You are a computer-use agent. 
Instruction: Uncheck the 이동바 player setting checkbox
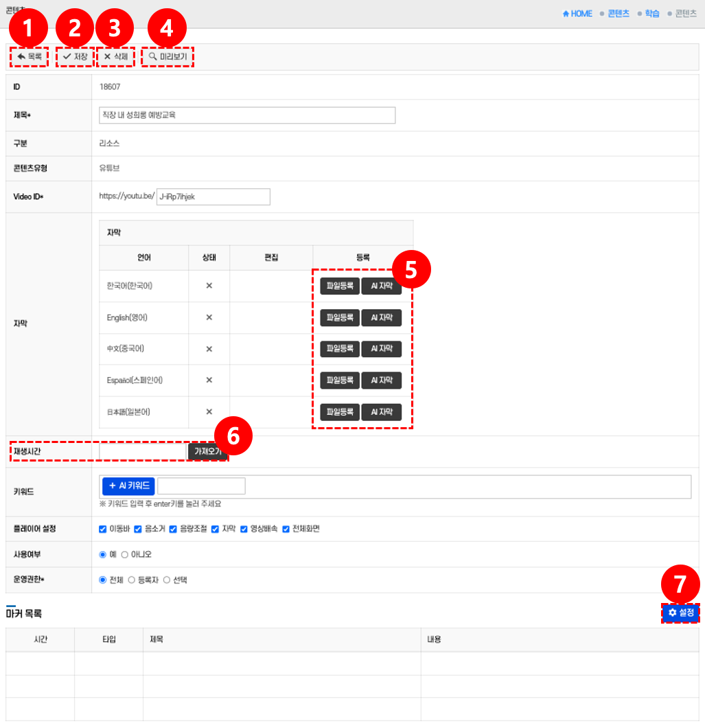(103, 529)
